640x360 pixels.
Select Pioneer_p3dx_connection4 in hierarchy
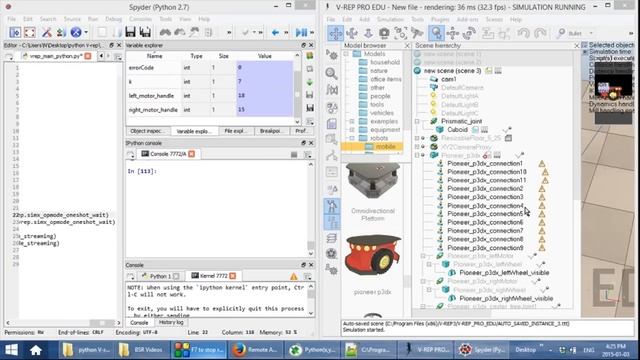tap(485, 206)
